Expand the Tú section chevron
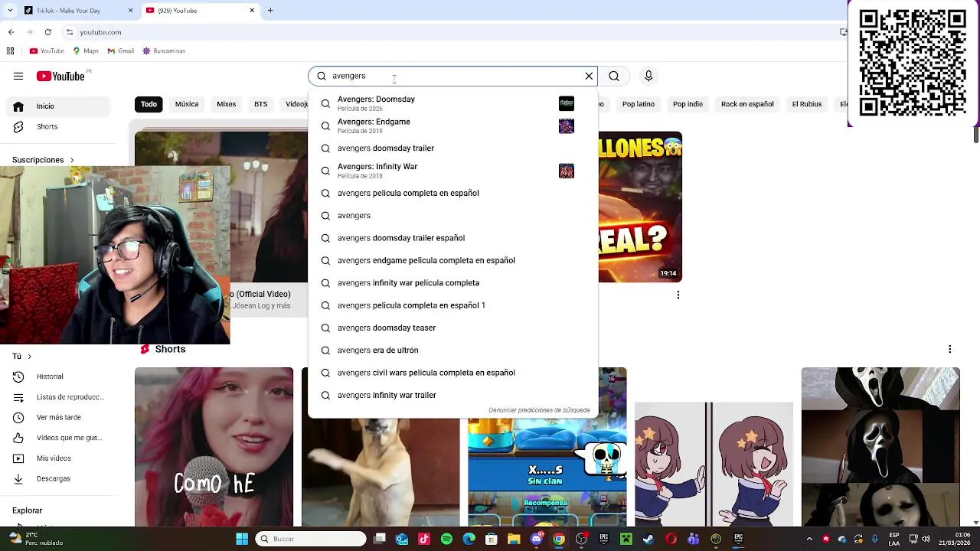The image size is (980, 551). click(x=29, y=356)
